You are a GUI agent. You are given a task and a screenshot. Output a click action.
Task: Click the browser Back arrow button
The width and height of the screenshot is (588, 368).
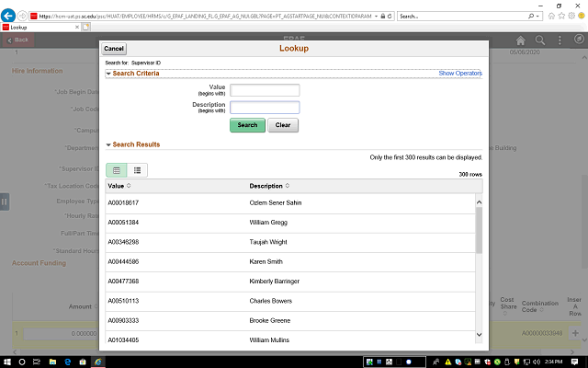coord(8,16)
